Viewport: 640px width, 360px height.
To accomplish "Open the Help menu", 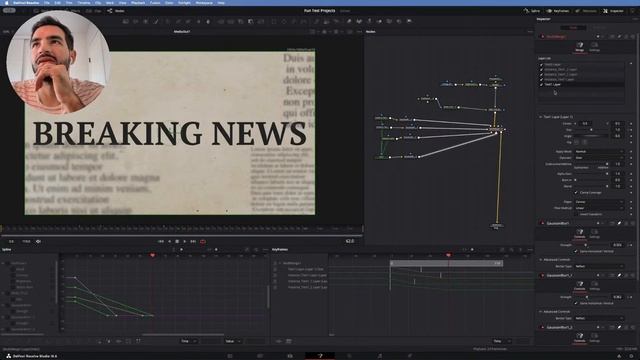I will point(221,2).
